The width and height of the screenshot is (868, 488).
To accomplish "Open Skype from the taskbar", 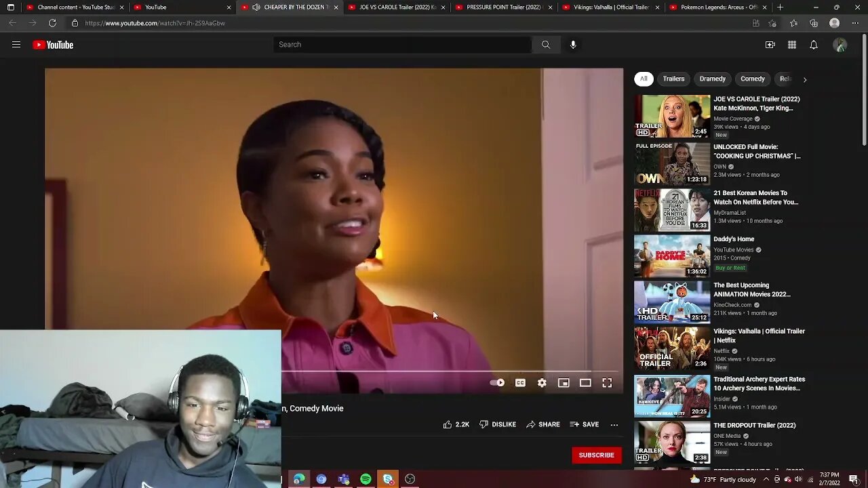I will tap(388, 479).
